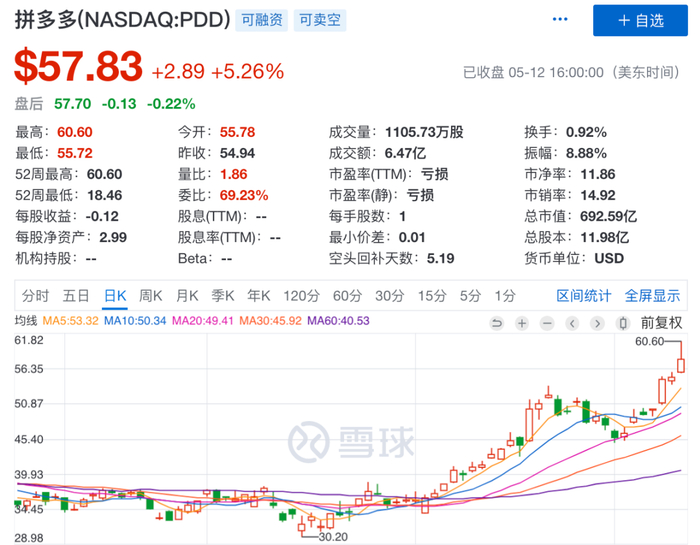Image resolution: width=700 pixels, height=545 pixels.
Task: Open 区间统计 range statistics link
Action: pyautogui.click(x=583, y=295)
